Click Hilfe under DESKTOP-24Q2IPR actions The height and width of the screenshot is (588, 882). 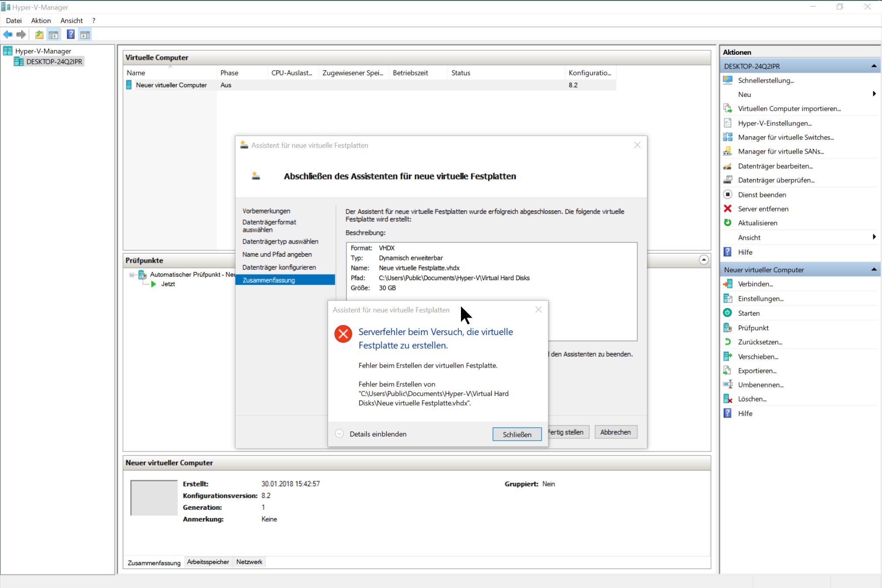pyautogui.click(x=745, y=252)
